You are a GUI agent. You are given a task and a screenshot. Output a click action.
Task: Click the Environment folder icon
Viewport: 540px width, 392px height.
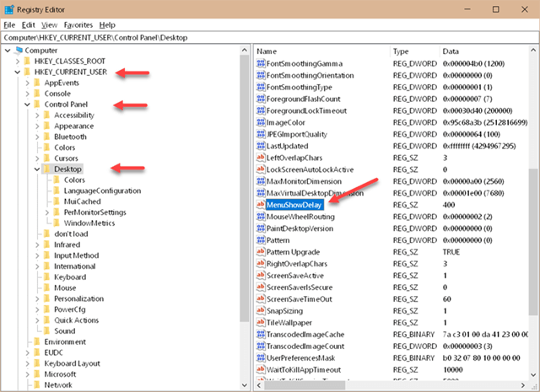click(x=37, y=341)
